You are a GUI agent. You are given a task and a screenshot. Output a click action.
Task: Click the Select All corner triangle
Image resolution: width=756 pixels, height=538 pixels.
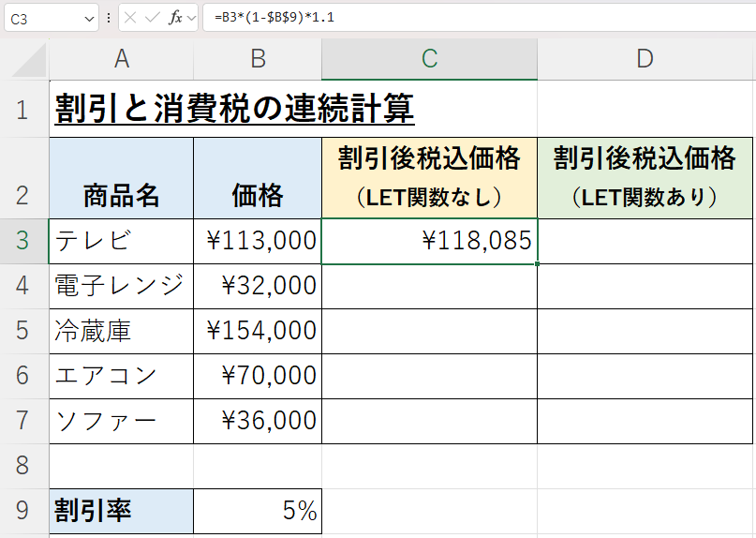click(x=24, y=60)
